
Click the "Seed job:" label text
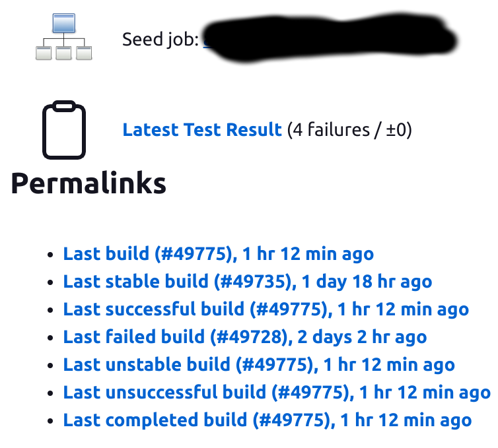pos(160,40)
